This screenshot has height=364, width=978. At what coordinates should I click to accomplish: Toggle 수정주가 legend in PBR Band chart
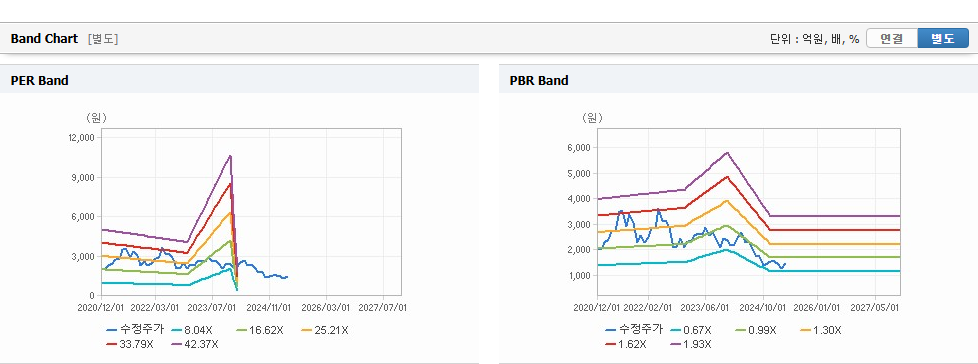click(633, 330)
